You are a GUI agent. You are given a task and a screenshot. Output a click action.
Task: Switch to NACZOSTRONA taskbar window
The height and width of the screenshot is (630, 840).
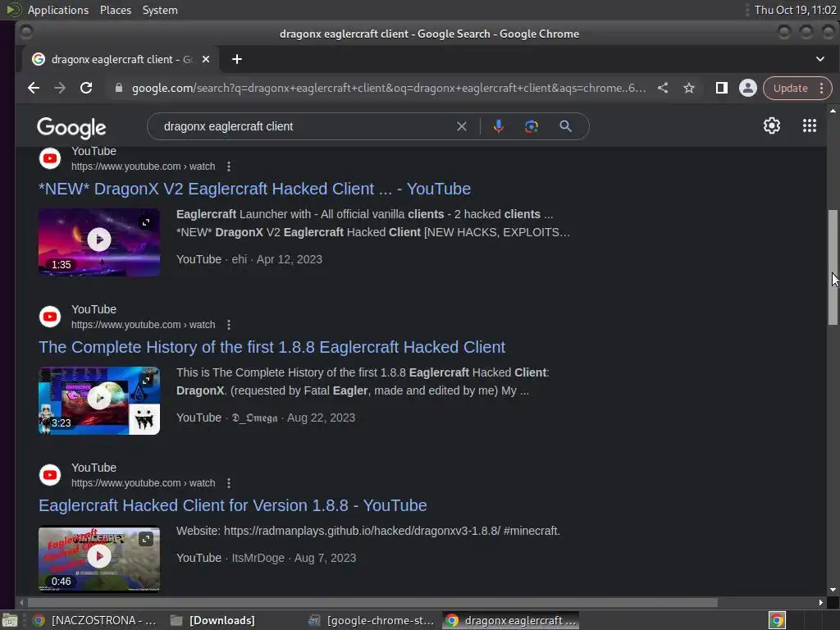coord(94,620)
